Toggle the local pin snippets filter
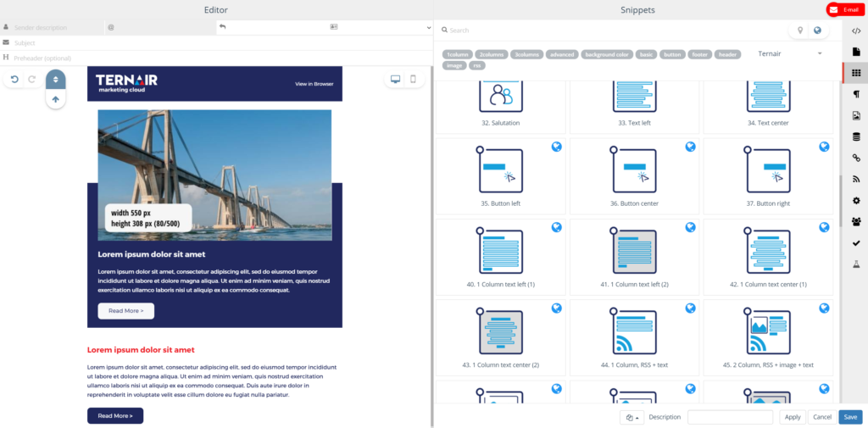Viewport: 868px width, 428px height. pyautogui.click(x=799, y=31)
